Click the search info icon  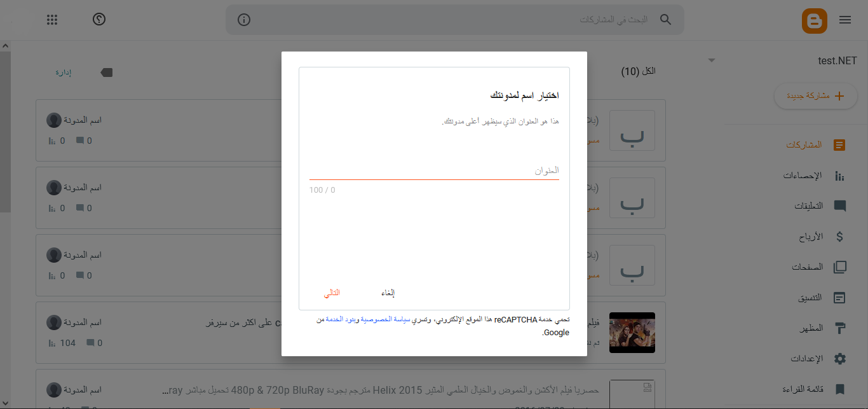pyautogui.click(x=244, y=20)
